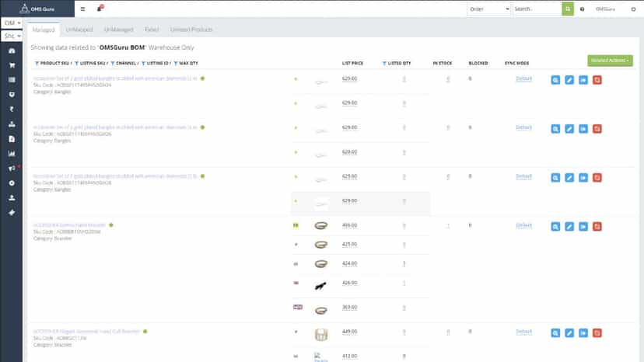Open the gear settings sidebar icon
Image resolution: width=644 pixels, height=362 pixels.
point(12,183)
